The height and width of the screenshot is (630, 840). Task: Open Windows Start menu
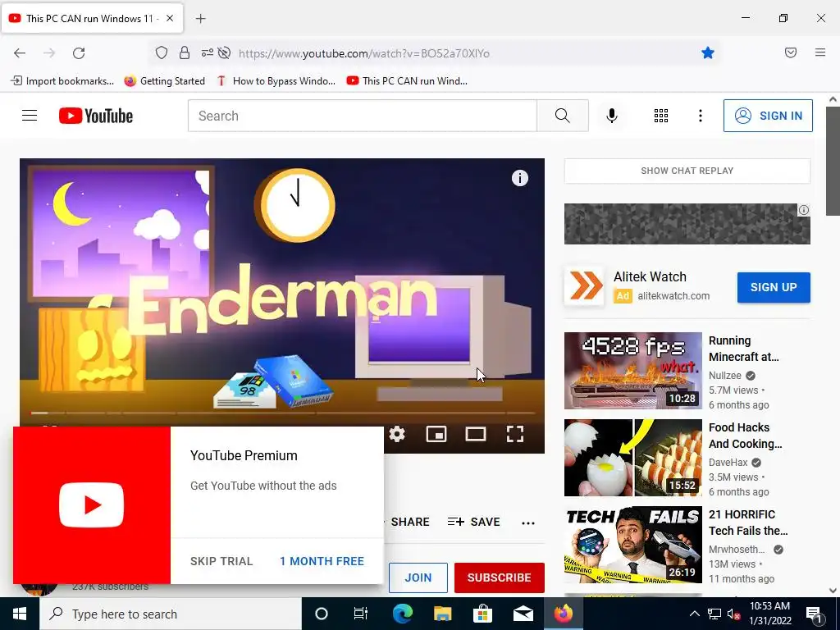pos(20,614)
